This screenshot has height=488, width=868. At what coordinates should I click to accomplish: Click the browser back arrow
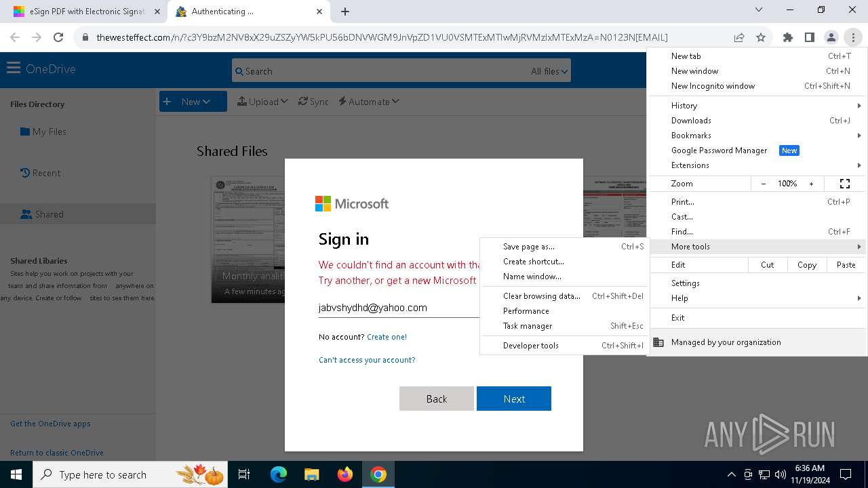15,37
